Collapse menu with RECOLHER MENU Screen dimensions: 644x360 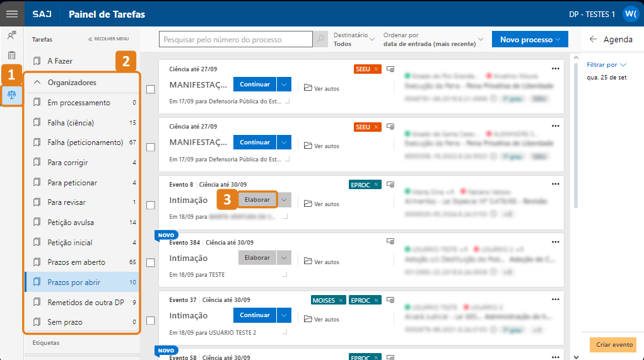pos(108,39)
